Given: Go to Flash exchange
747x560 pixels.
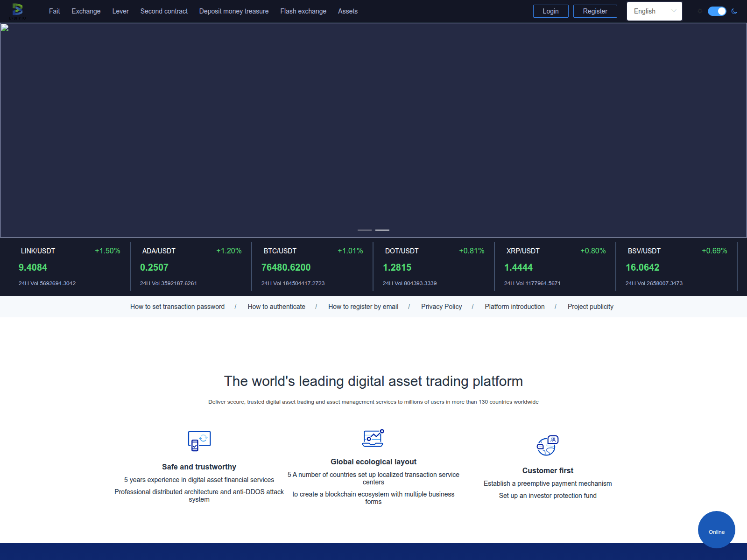Looking at the screenshot, I should [303, 11].
